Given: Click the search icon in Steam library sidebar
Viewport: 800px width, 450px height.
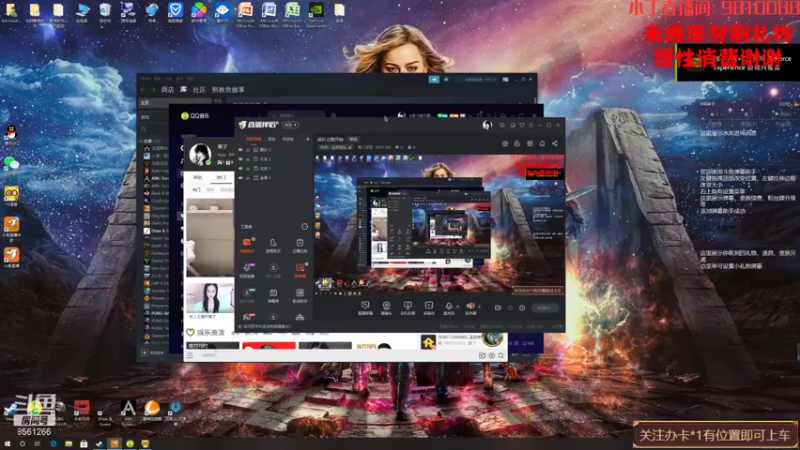Looking at the screenshot, I should click(144, 129).
